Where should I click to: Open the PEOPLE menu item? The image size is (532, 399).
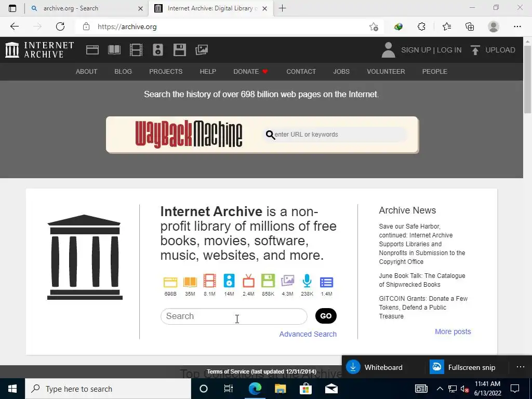pos(435,72)
